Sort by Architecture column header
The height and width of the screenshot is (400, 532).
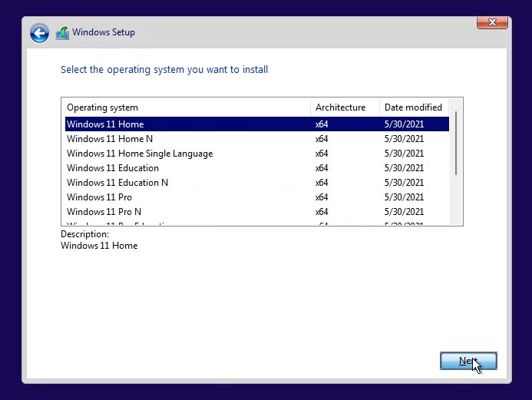345,107
